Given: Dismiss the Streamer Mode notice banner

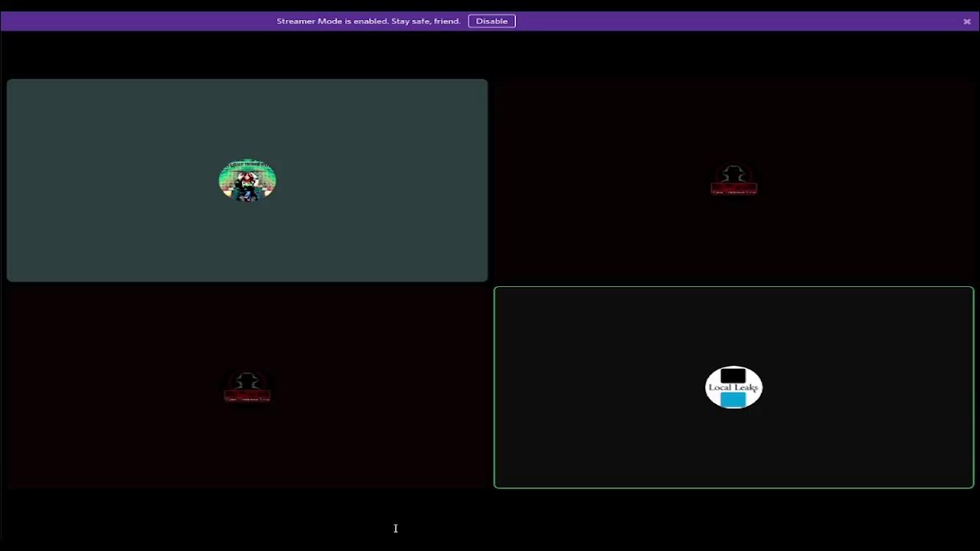Looking at the screenshot, I should click(x=967, y=21).
